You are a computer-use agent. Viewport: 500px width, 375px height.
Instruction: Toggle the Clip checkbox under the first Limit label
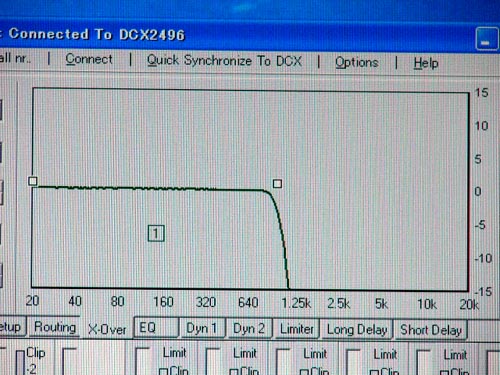pyautogui.click(x=163, y=372)
